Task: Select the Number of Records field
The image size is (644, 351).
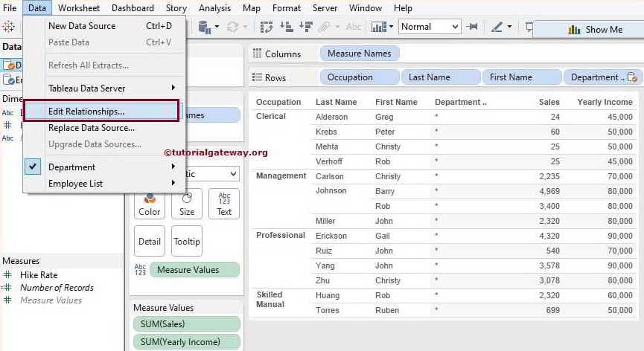Action: [x=57, y=288]
